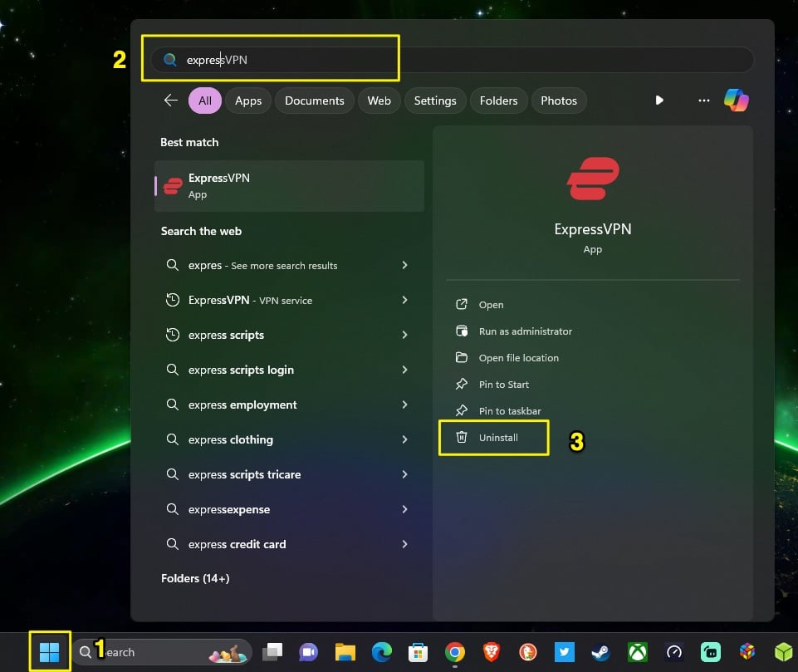Expand chevron beside 'express scripts' exactly
Viewport: 798px width, 672px height.
click(404, 335)
